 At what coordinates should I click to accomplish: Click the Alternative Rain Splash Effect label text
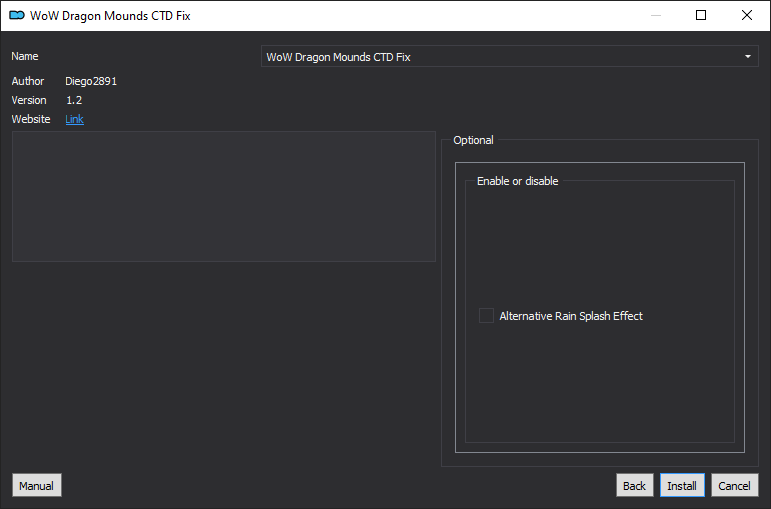coord(571,316)
